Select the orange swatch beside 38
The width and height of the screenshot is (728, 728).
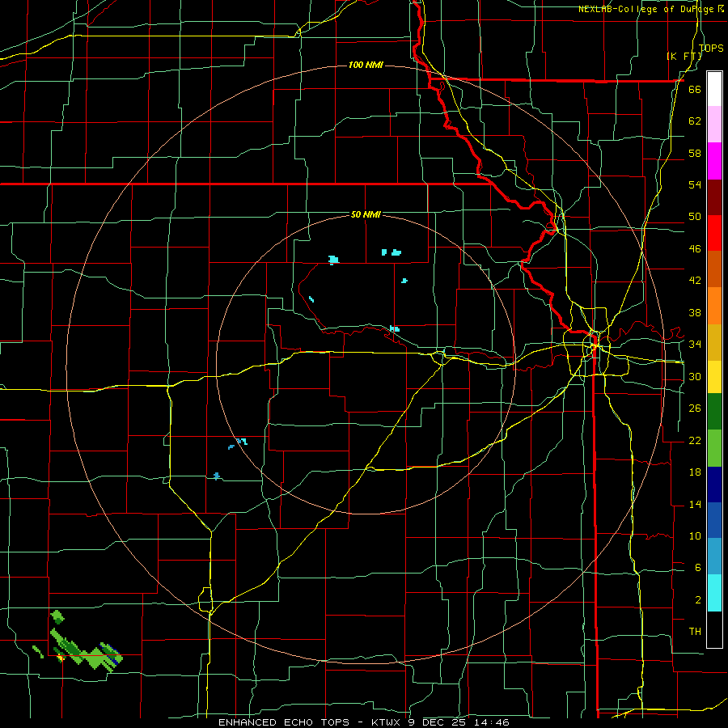tap(714, 306)
